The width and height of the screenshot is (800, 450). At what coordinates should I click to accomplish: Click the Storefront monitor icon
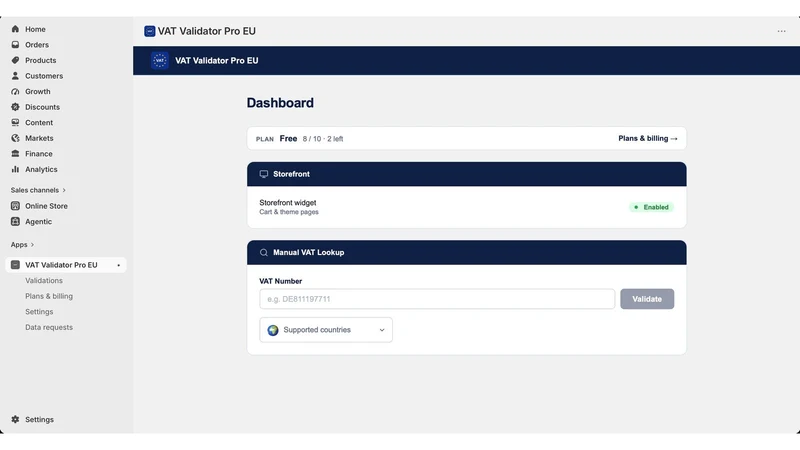tap(264, 174)
